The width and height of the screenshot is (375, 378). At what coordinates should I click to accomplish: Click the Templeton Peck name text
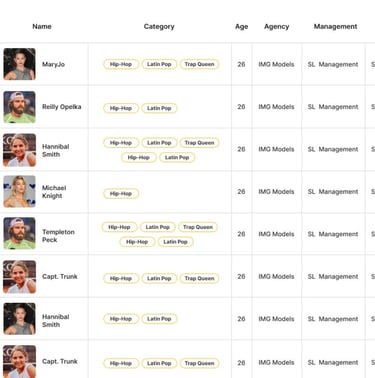[58, 236]
